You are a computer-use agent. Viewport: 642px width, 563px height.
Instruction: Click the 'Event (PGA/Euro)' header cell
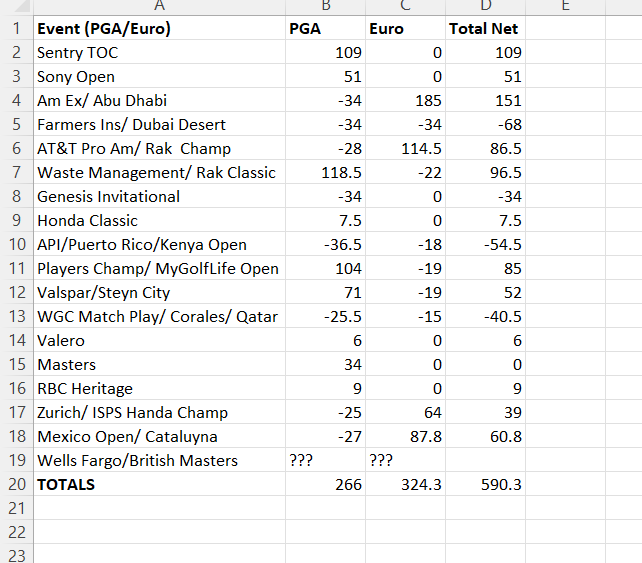[x=159, y=28]
